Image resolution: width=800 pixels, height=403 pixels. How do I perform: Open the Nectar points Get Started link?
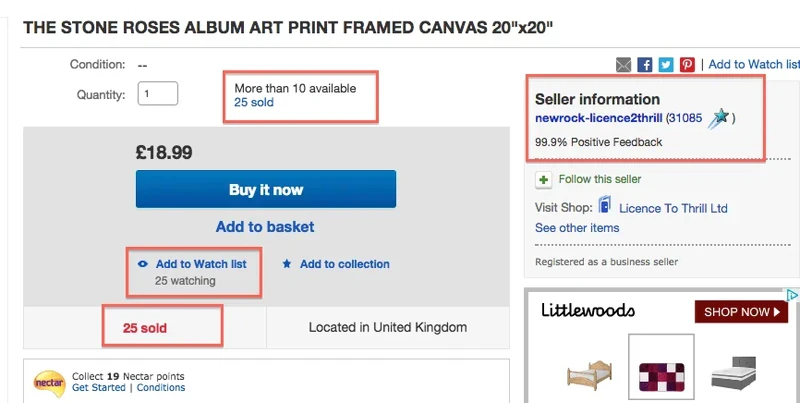tap(98, 388)
